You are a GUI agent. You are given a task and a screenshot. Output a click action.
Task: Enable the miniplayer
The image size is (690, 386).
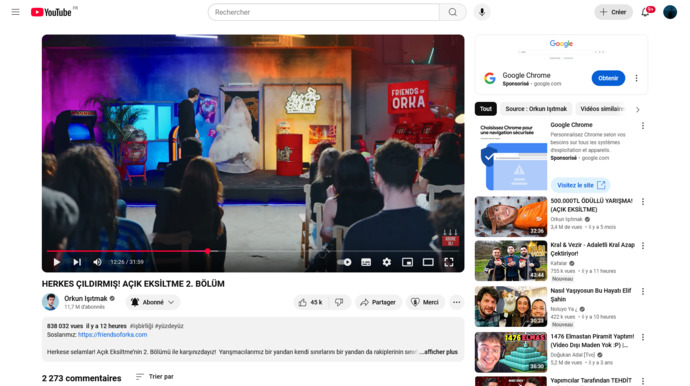pyautogui.click(x=407, y=262)
